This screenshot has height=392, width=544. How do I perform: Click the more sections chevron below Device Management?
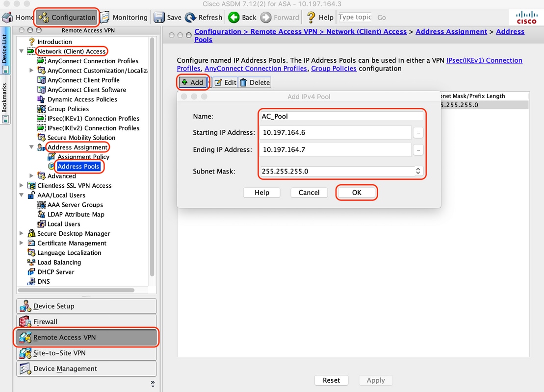coord(153,384)
